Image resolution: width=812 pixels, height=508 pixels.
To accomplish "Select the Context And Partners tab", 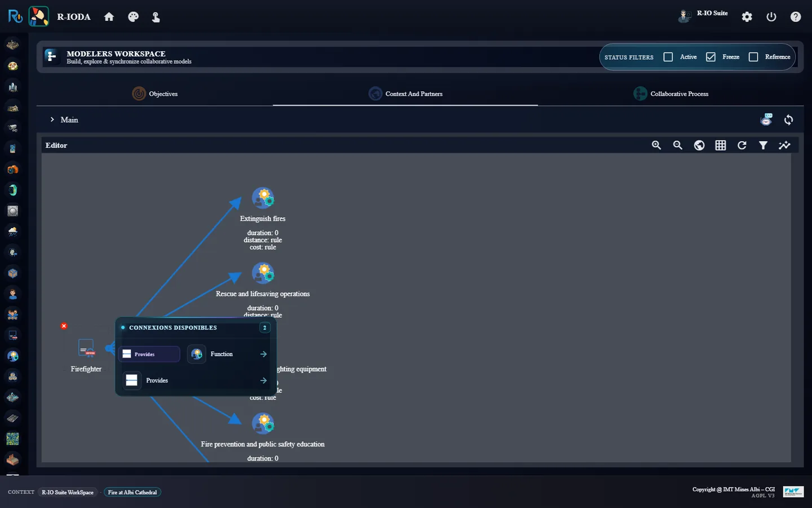I will [x=405, y=94].
